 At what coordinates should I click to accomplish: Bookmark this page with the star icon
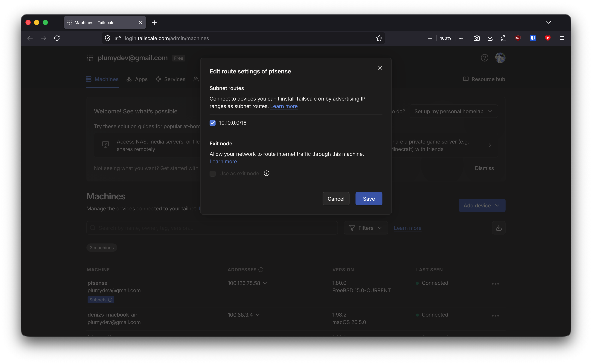pos(379,38)
